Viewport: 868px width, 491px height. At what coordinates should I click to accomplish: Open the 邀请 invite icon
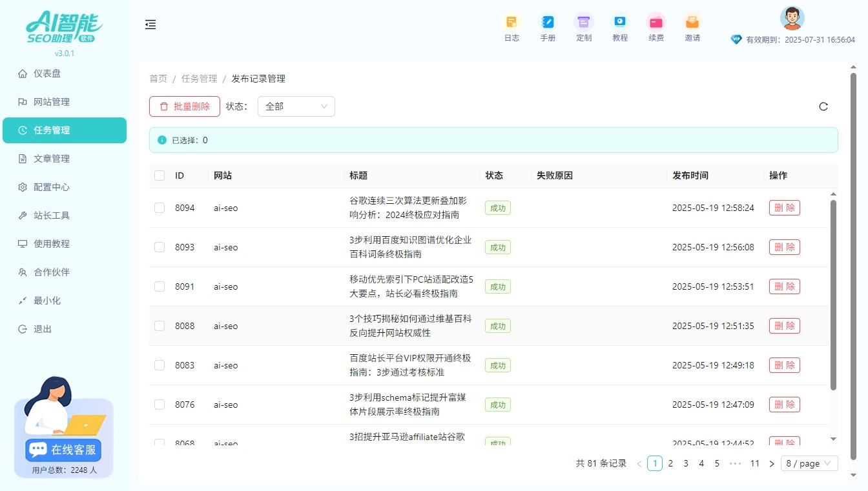point(692,23)
